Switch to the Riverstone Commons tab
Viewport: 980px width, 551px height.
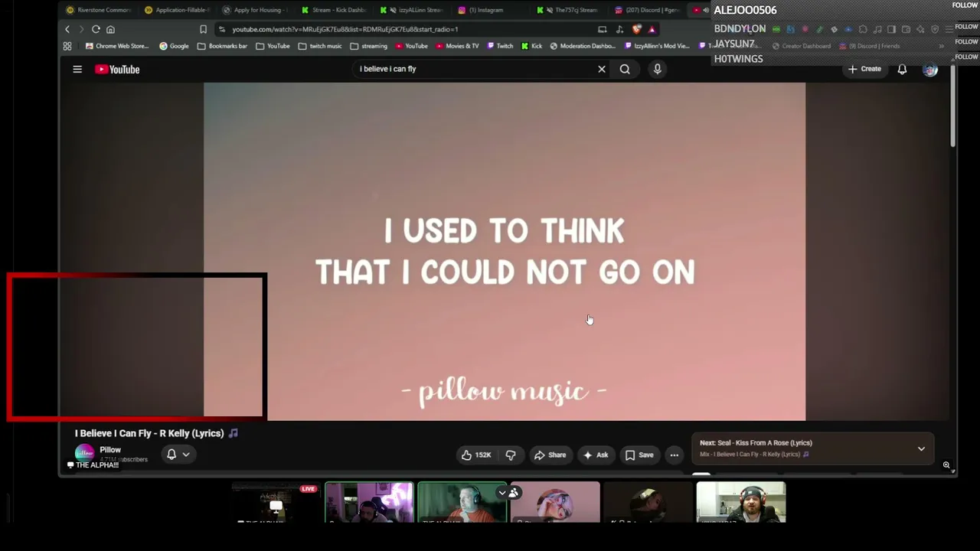[99, 10]
